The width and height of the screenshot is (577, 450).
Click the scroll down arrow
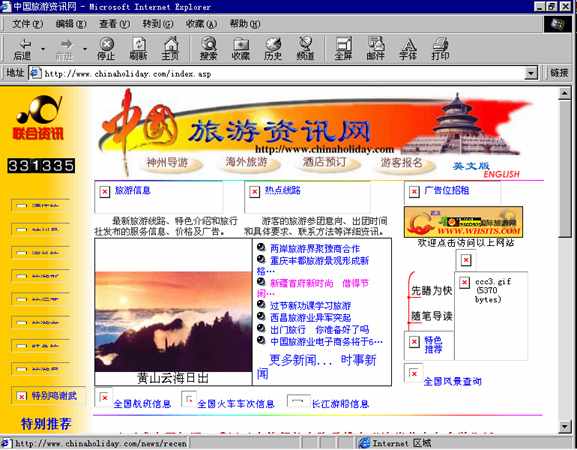tap(565, 426)
